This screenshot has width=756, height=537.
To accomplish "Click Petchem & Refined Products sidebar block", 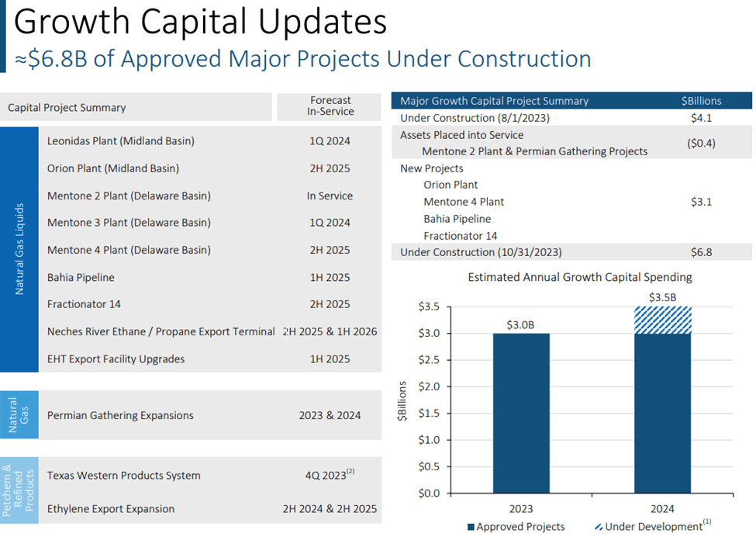I will coord(19,490).
